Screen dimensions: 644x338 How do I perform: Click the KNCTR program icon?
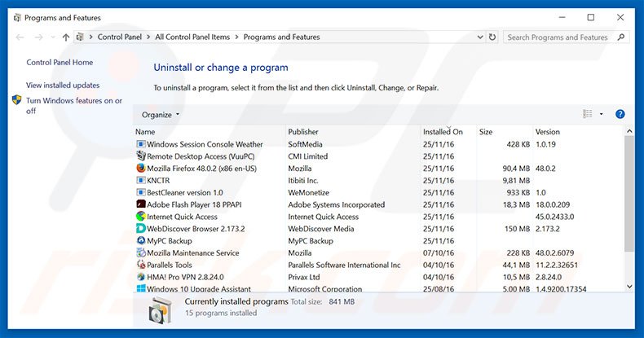[x=141, y=181]
